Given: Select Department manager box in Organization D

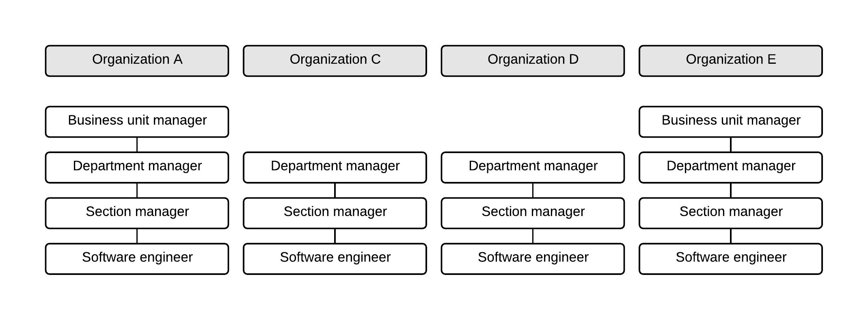Looking at the screenshot, I should [x=533, y=167].
